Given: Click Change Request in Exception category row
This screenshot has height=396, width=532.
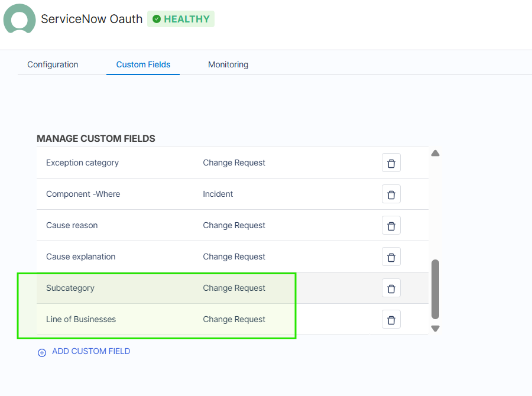Looking at the screenshot, I should 234,163.
